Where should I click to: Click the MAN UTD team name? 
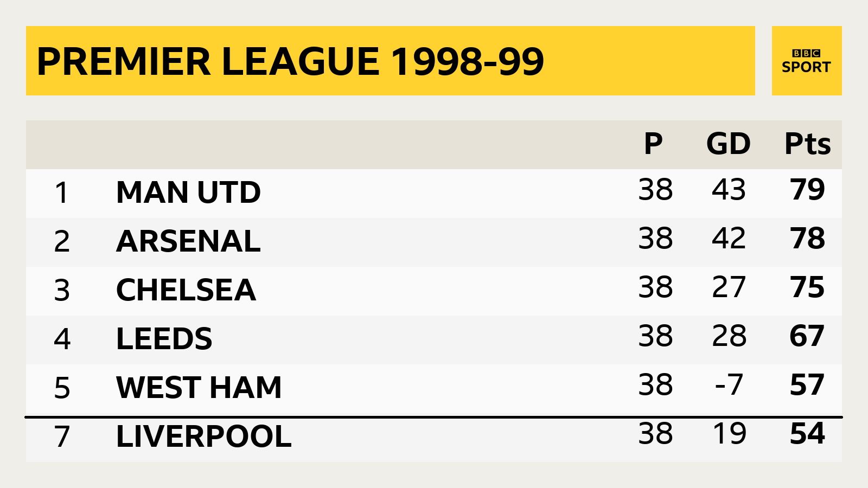tap(188, 192)
